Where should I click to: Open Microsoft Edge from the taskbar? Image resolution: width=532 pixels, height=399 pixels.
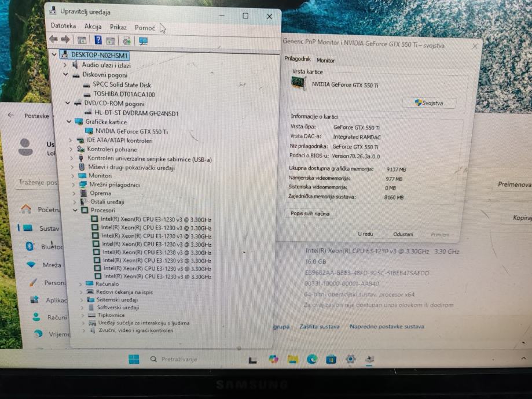click(x=312, y=359)
